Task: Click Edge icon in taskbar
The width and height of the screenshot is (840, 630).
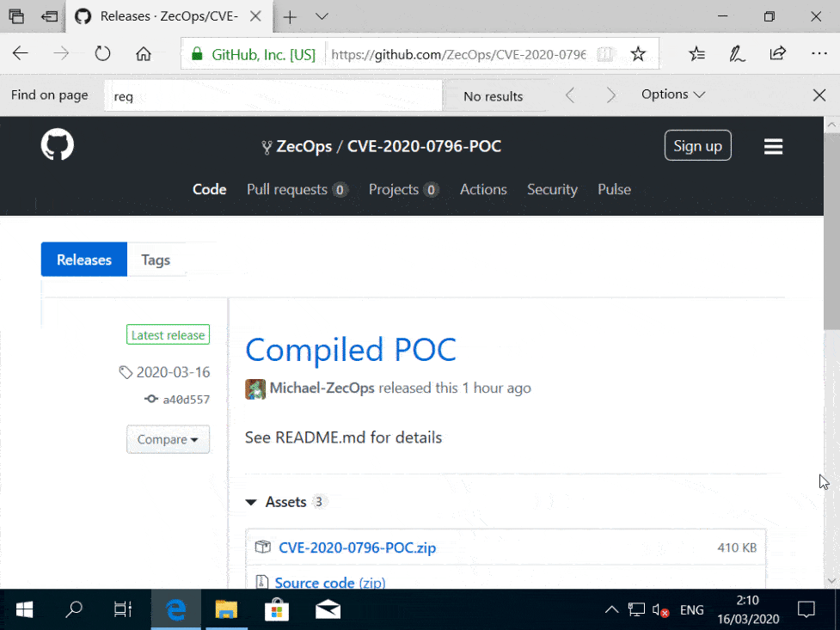Action: [x=175, y=609]
